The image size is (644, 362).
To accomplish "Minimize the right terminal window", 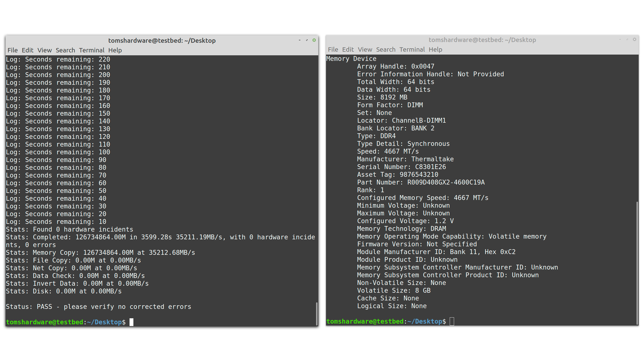I will (x=620, y=39).
